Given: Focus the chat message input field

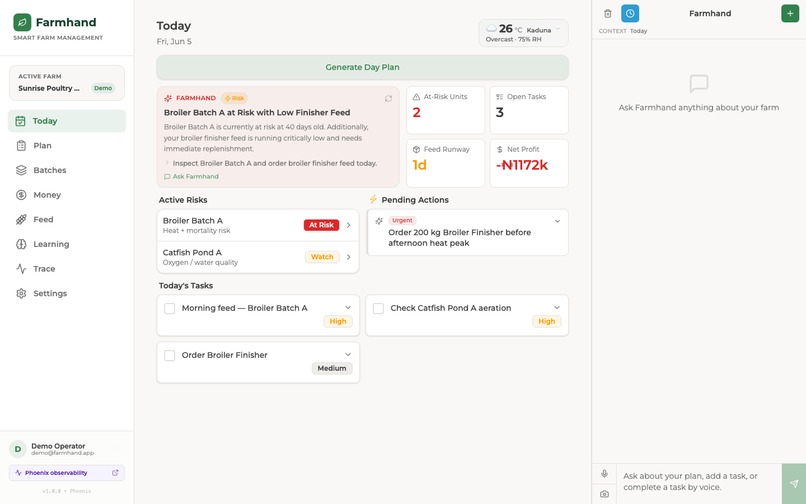Looking at the screenshot, I should click(699, 482).
